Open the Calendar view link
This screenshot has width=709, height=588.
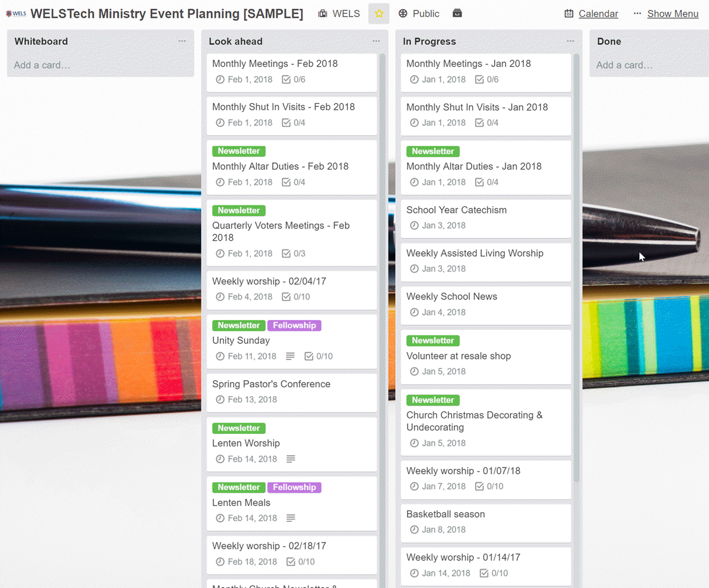[x=598, y=14]
